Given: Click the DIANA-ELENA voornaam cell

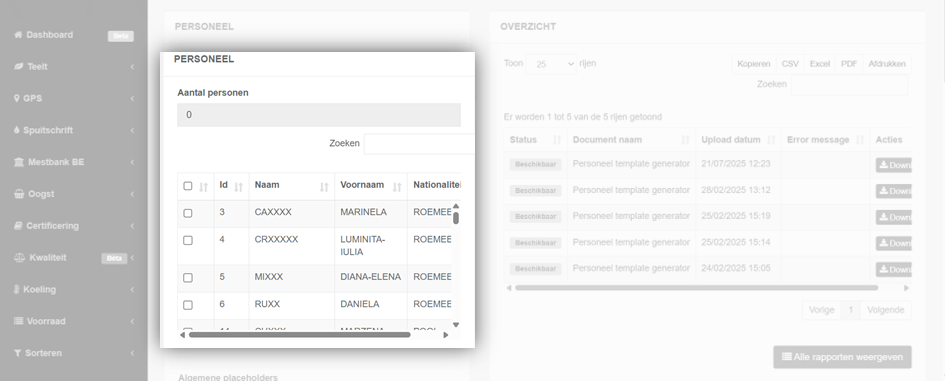Looking at the screenshot, I should point(370,277).
